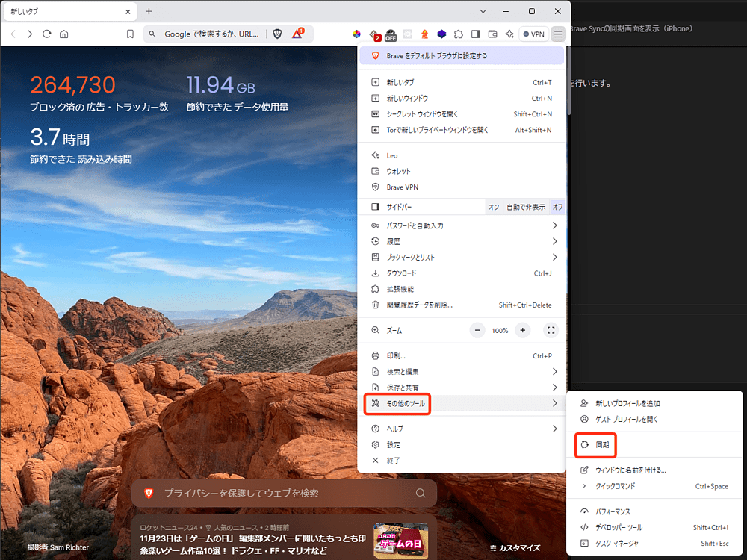
Task: Open Brave Rewards triangle icon
Action: click(x=297, y=34)
